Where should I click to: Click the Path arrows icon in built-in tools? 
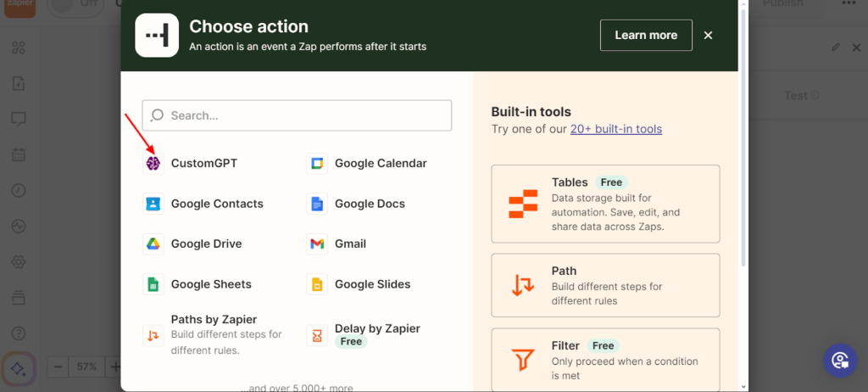tap(523, 285)
